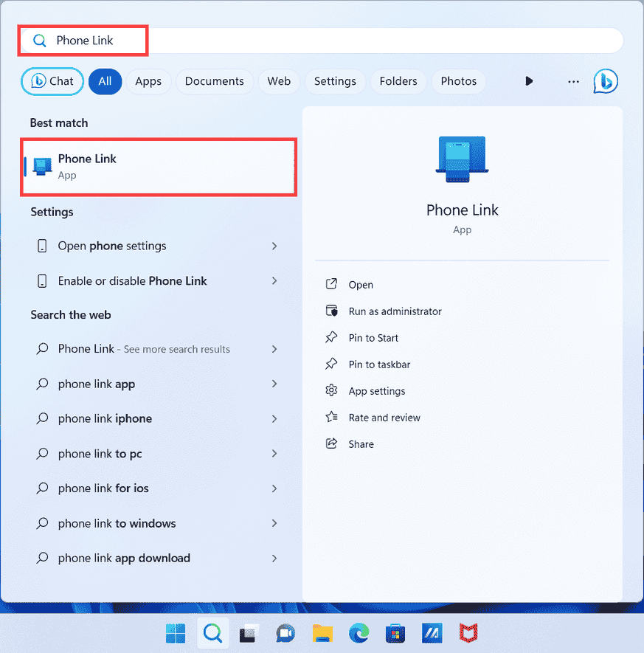Open the Chat video icon in taskbar
Image resolution: width=644 pixels, height=653 pixels.
[x=285, y=634]
